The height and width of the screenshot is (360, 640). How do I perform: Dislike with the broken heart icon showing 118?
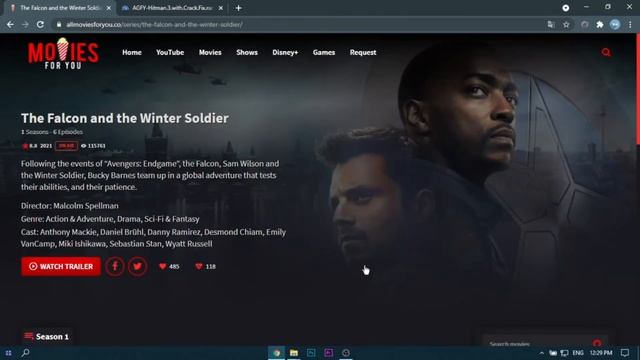(x=199, y=267)
